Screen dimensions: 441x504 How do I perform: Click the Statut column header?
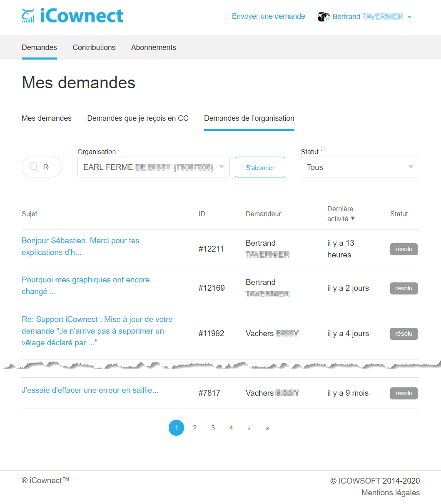pos(399,214)
